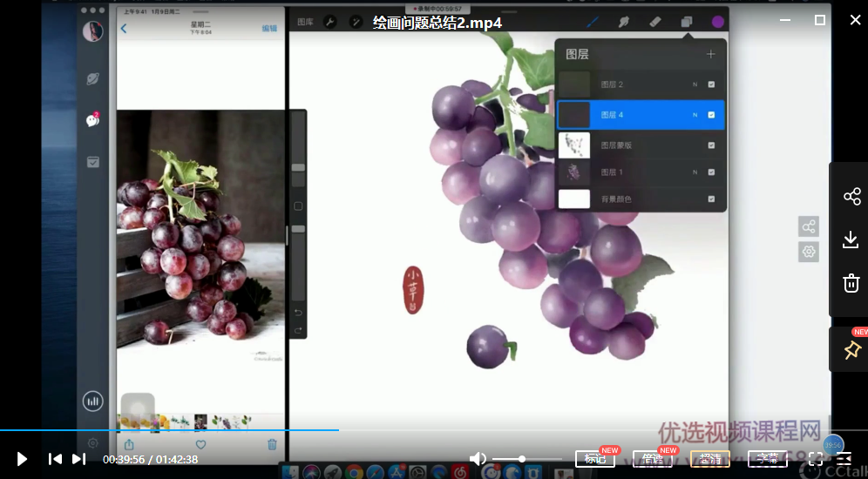Viewport: 868px width, 479px height.
Task: Open Chrome from the macOS dock
Action: click(x=353, y=472)
